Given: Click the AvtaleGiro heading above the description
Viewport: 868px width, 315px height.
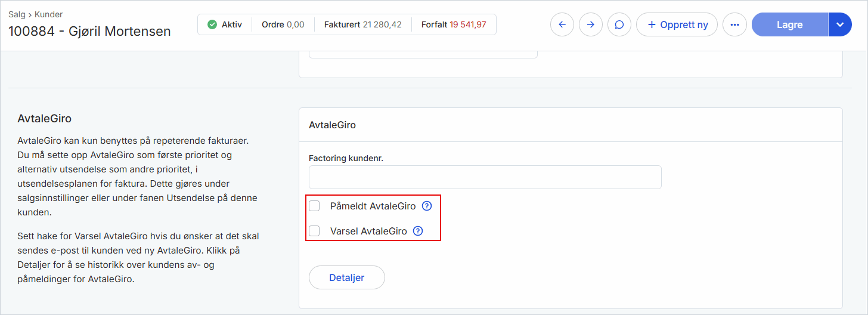Looking at the screenshot, I should tap(45, 119).
